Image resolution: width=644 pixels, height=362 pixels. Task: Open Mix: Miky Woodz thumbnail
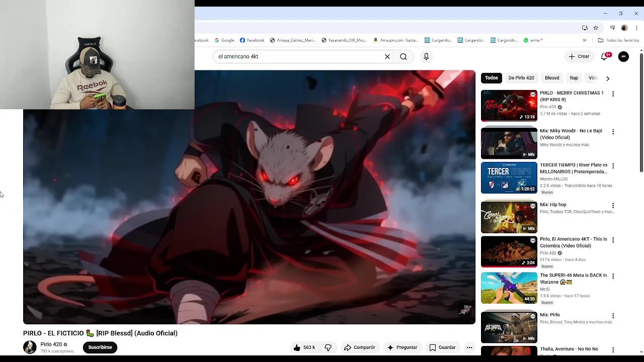[x=509, y=143]
